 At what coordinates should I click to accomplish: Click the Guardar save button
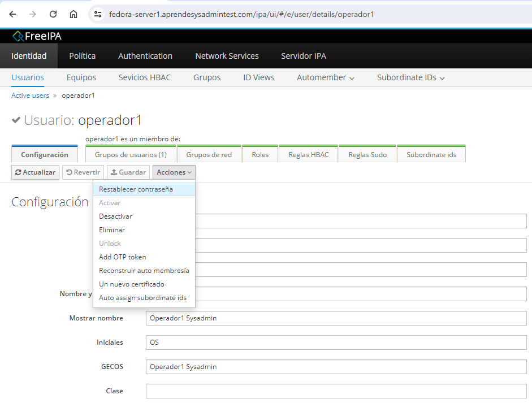128,172
